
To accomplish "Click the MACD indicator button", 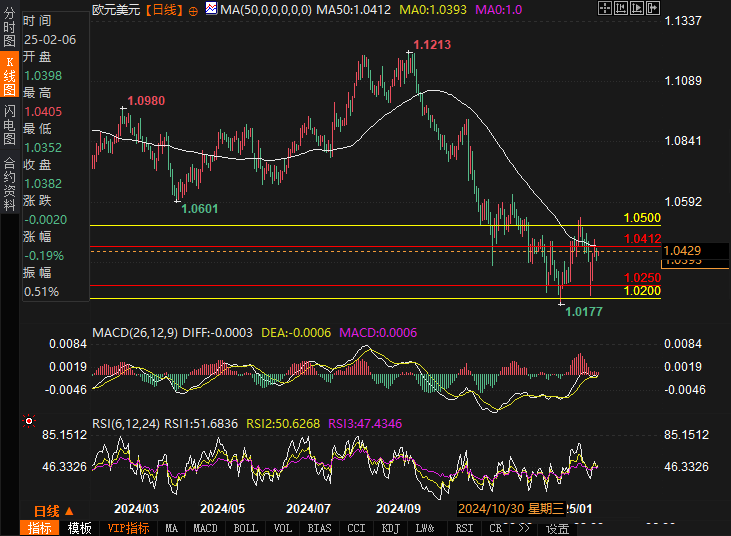I will (x=205, y=528).
